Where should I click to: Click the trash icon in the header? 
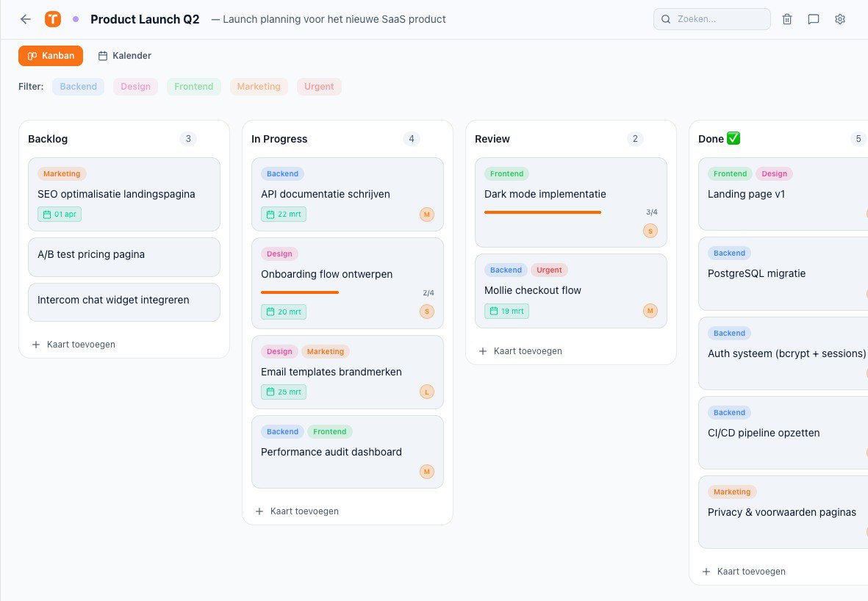click(786, 19)
